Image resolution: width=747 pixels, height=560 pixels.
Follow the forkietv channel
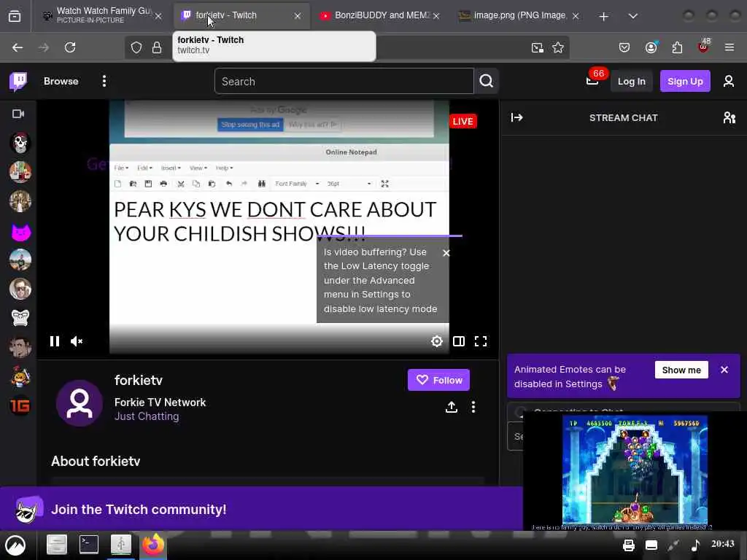point(438,380)
